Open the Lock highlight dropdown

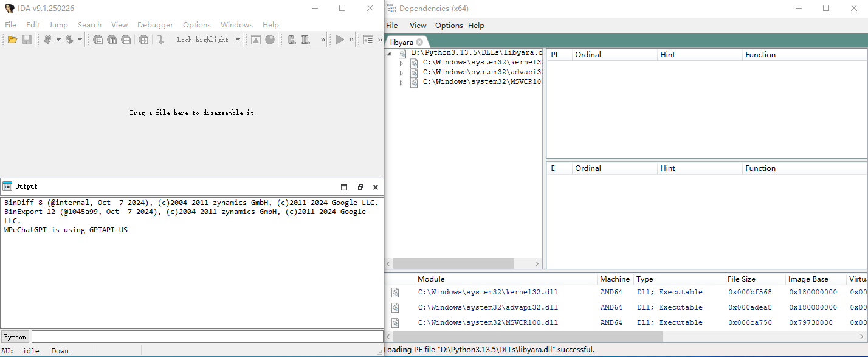pos(238,40)
